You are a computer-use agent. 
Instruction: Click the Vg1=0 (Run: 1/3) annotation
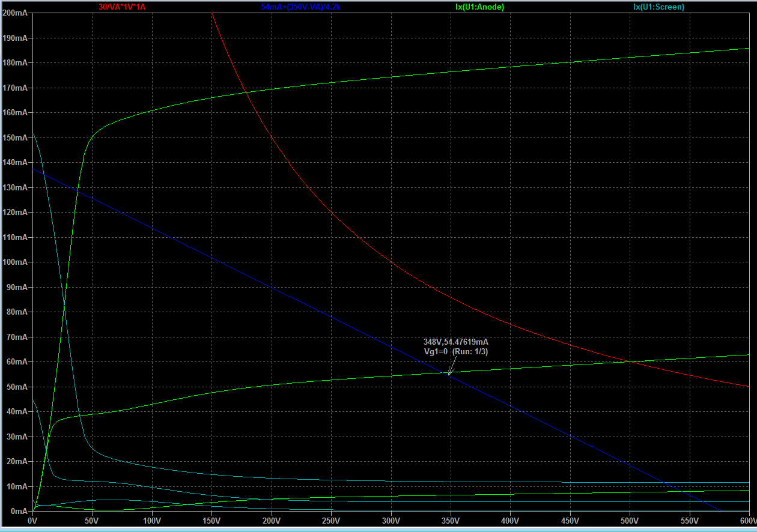[455, 352]
